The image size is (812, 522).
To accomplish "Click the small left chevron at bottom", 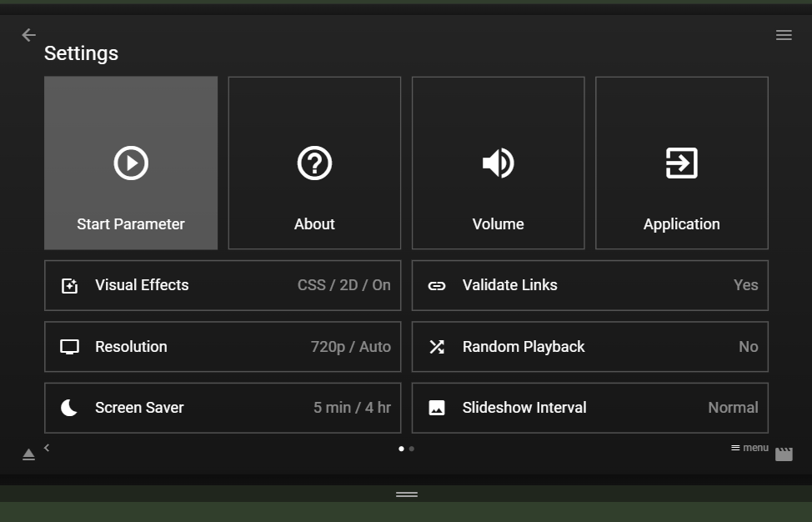I will click(x=47, y=448).
